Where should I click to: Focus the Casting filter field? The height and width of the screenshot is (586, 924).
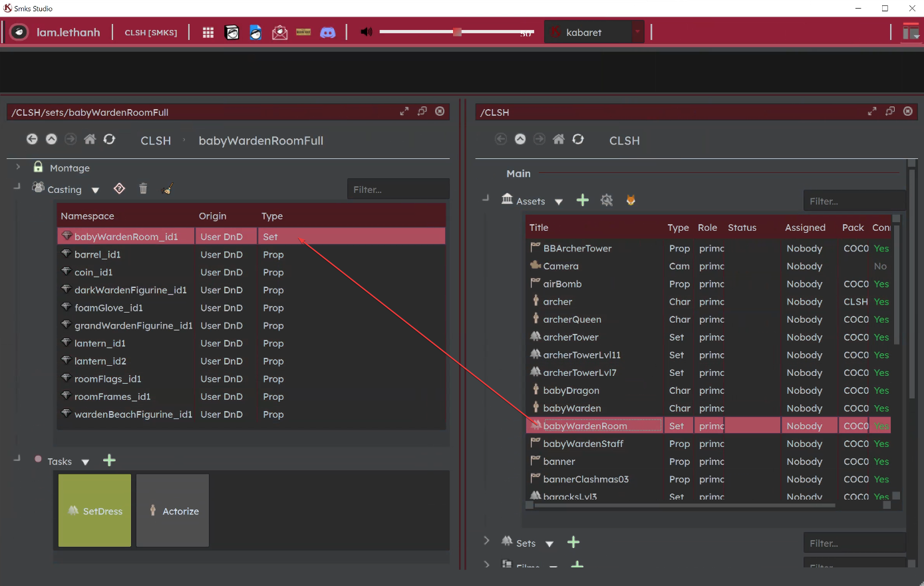[398, 190]
